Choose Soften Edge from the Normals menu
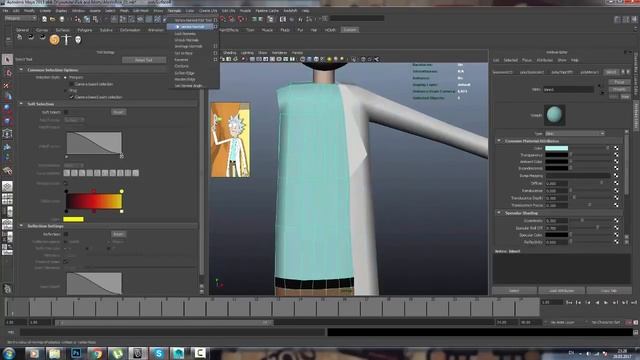 pyautogui.click(x=184, y=73)
